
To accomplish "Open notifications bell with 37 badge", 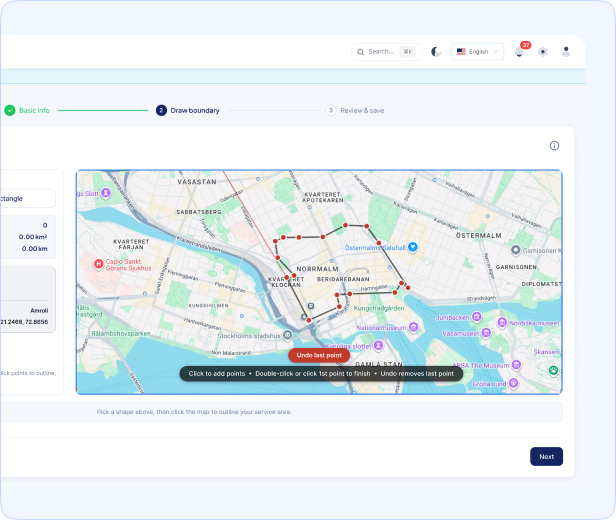I will (519, 51).
